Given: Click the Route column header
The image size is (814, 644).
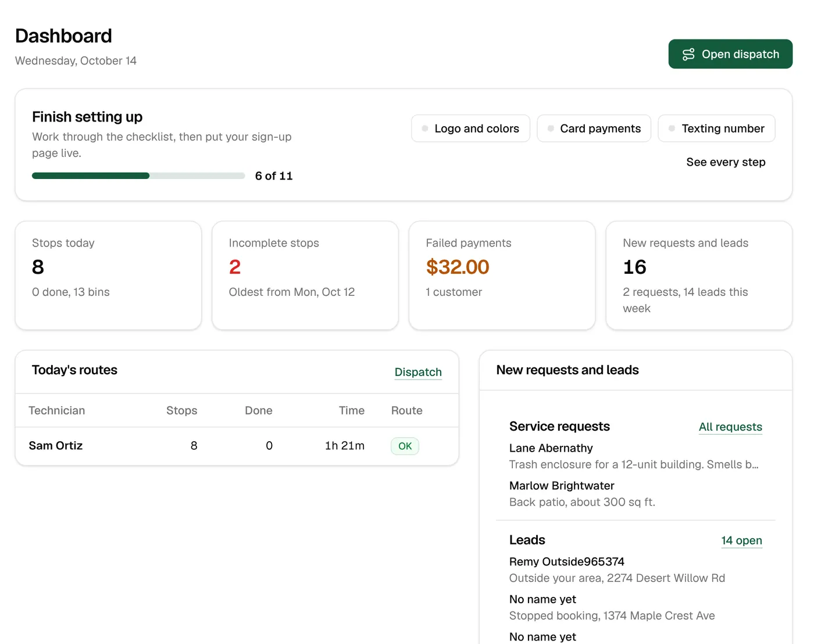Looking at the screenshot, I should (407, 410).
